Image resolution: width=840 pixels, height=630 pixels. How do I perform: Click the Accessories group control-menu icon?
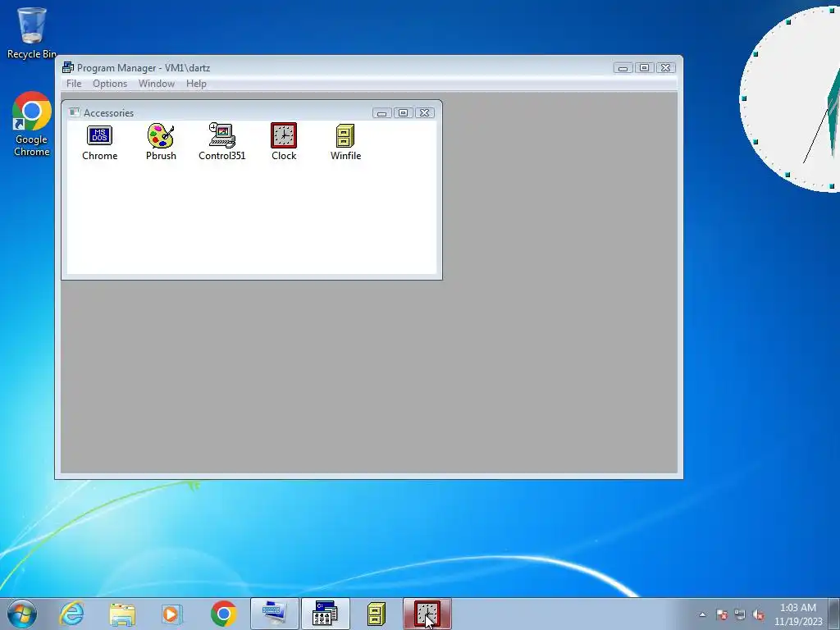click(75, 112)
